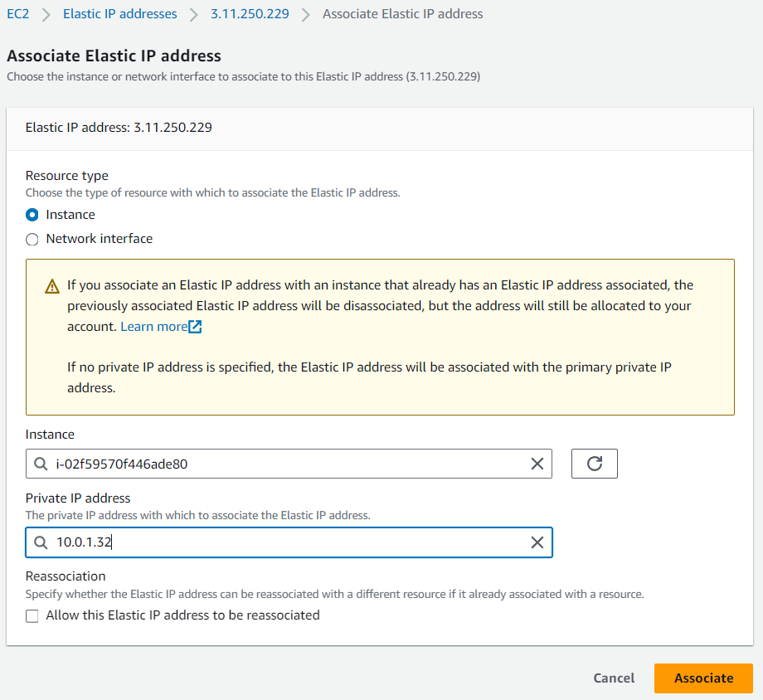
Task: Go to EC2 breadcrumb
Action: [x=18, y=14]
